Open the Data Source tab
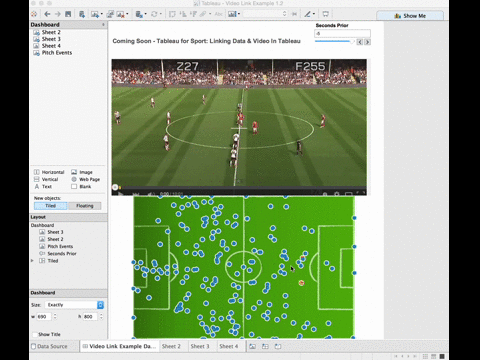 pos(49,346)
